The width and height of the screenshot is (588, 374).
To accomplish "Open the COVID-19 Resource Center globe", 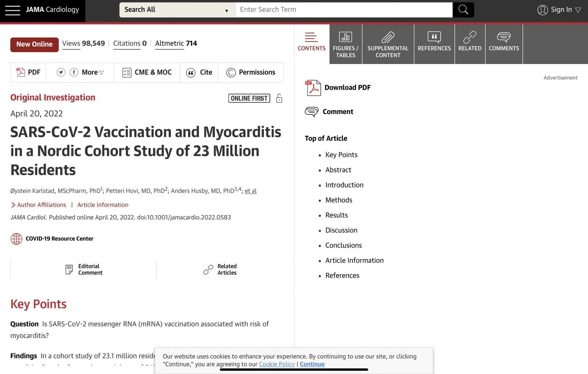I will [16, 239].
